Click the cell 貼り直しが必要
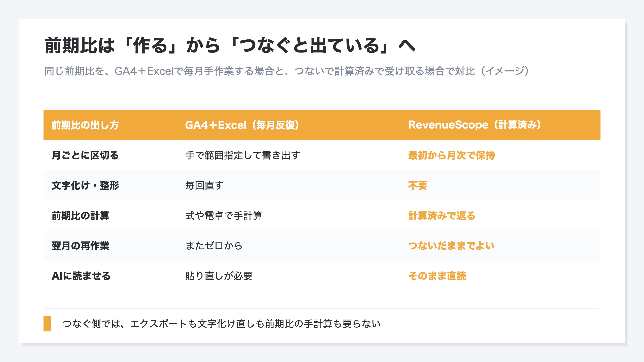Screen dimensions: 644x362 pyautogui.click(x=219, y=276)
